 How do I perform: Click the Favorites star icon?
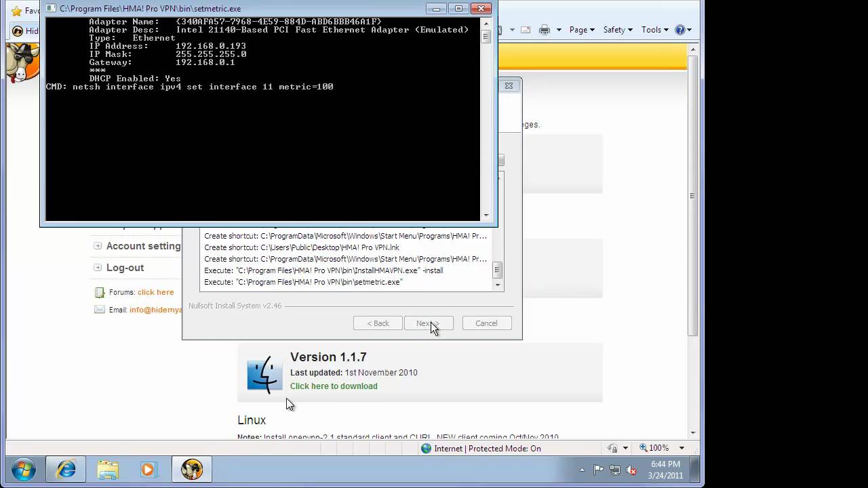[17, 11]
